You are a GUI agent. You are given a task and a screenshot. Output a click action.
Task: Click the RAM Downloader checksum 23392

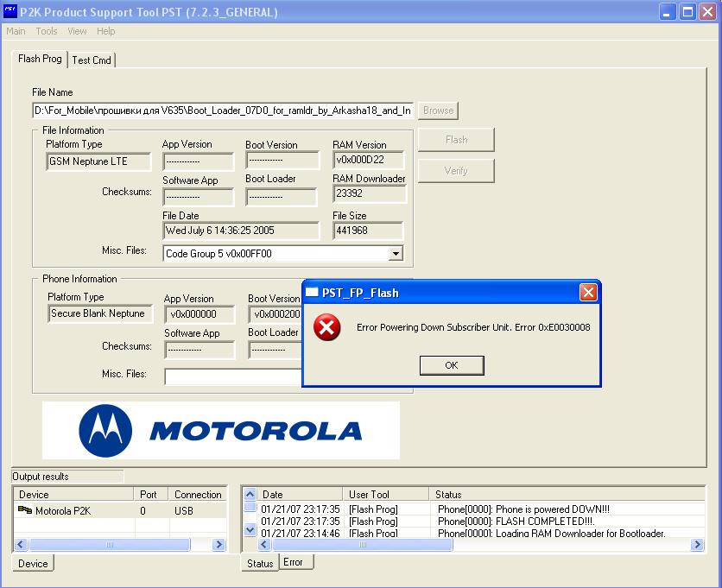(370, 193)
